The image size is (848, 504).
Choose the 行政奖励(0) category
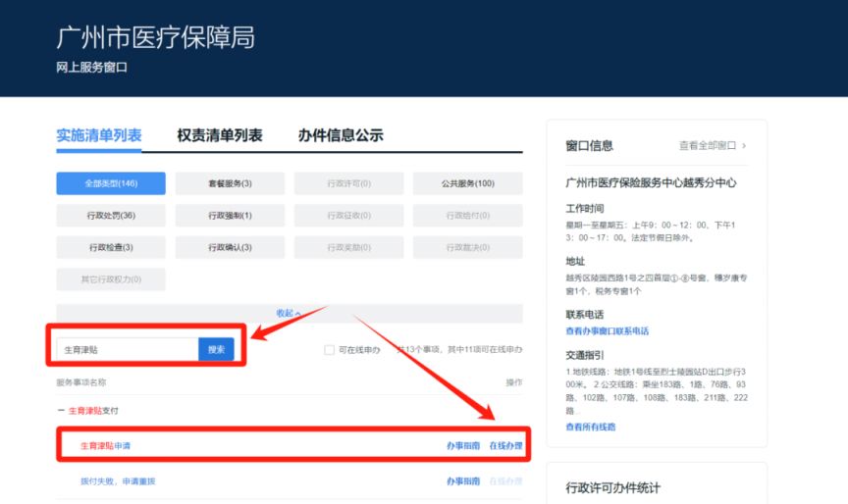348,247
